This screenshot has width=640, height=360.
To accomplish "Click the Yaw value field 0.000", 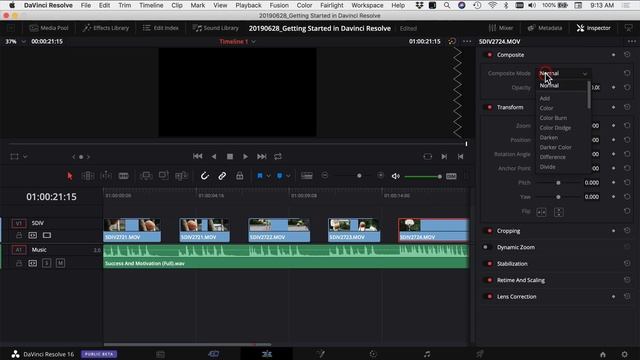I will point(591,197).
